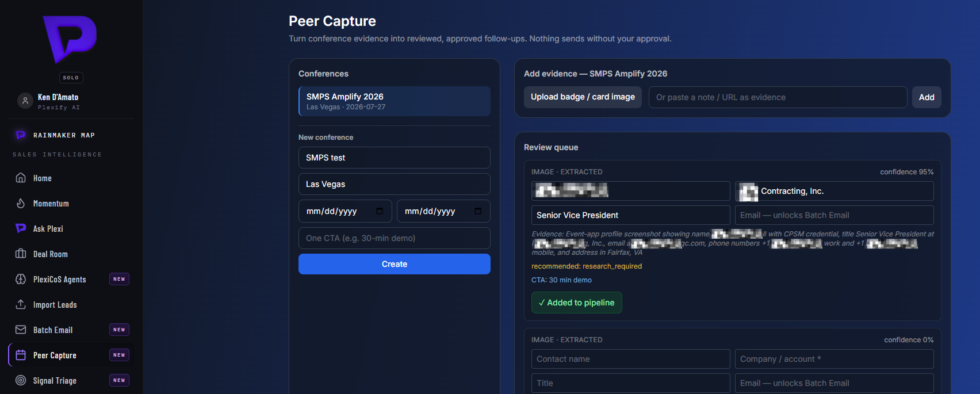Click the recommended: research_required text
The height and width of the screenshot is (394, 980).
587,266
